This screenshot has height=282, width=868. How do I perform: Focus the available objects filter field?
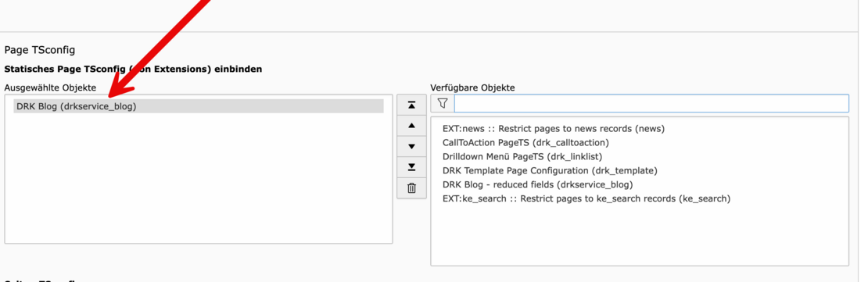pos(651,103)
